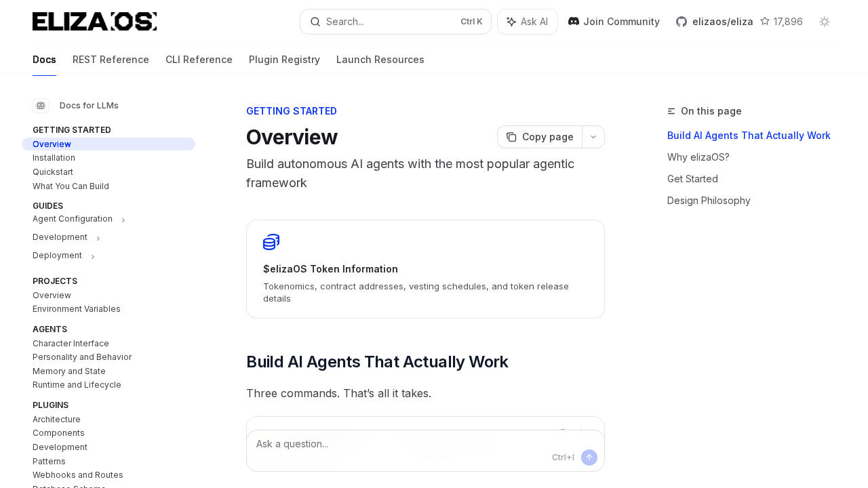868x488 pixels.
Task: Expand the Development guides section
Action: (98, 238)
